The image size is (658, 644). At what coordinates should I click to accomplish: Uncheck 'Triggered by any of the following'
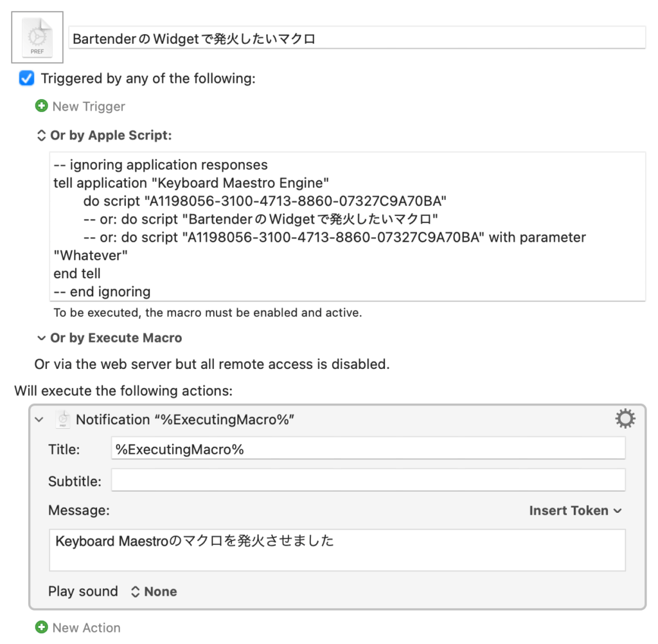click(x=27, y=78)
